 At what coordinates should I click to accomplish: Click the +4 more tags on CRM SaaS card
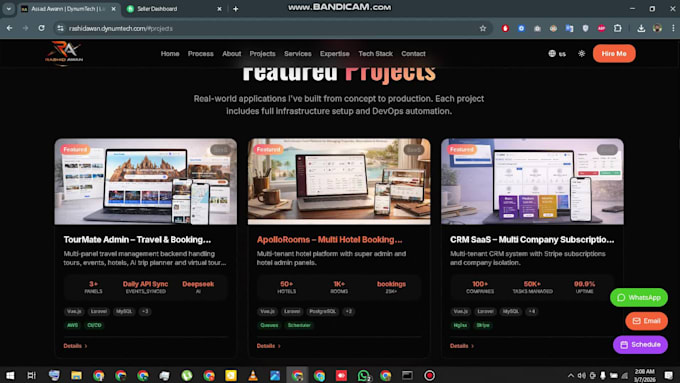pos(532,311)
